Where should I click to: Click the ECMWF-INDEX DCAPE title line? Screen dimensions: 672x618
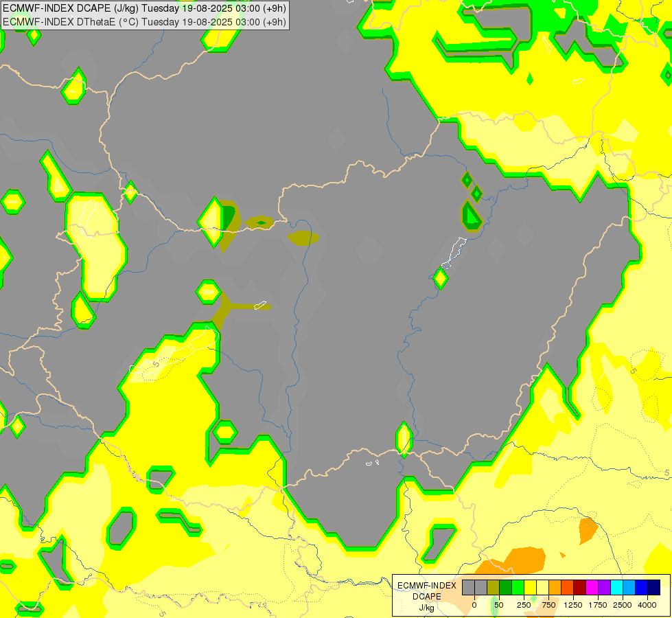(x=144, y=8)
